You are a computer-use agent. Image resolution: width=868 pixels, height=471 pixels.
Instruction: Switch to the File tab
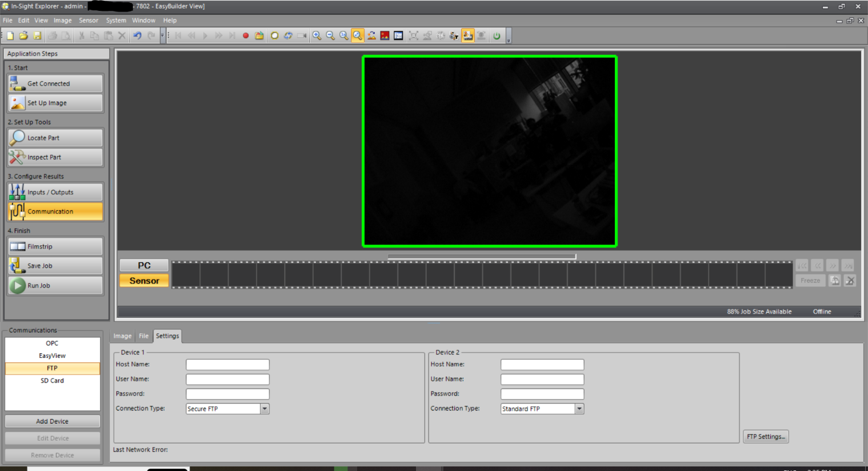point(143,336)
